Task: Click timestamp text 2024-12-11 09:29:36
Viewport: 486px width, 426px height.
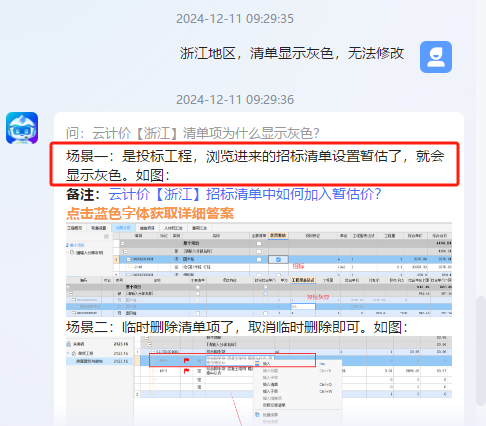Action: point(235,100)
